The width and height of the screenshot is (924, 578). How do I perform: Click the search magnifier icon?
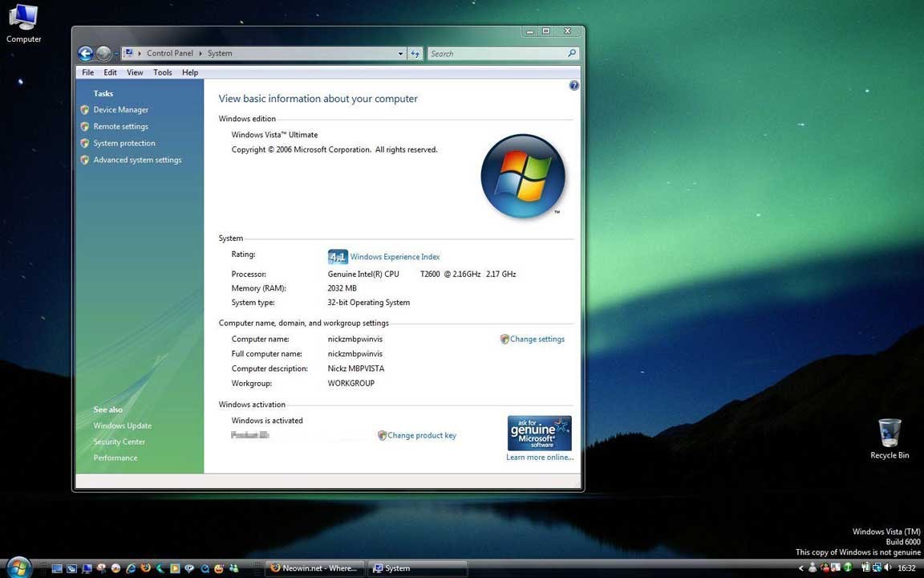[x=572, y=53]
